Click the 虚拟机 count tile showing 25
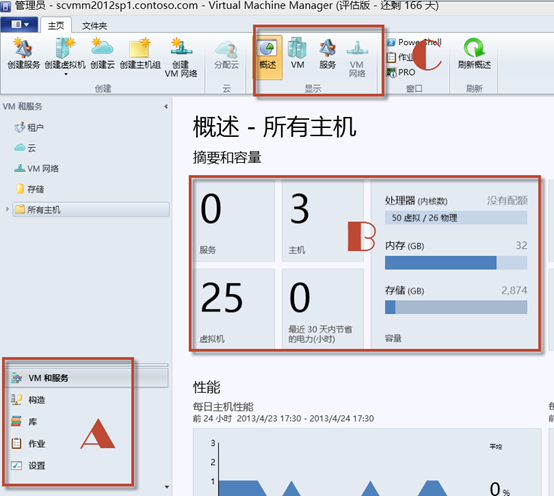Screen dimensions: 554x496 click(234, 308)
